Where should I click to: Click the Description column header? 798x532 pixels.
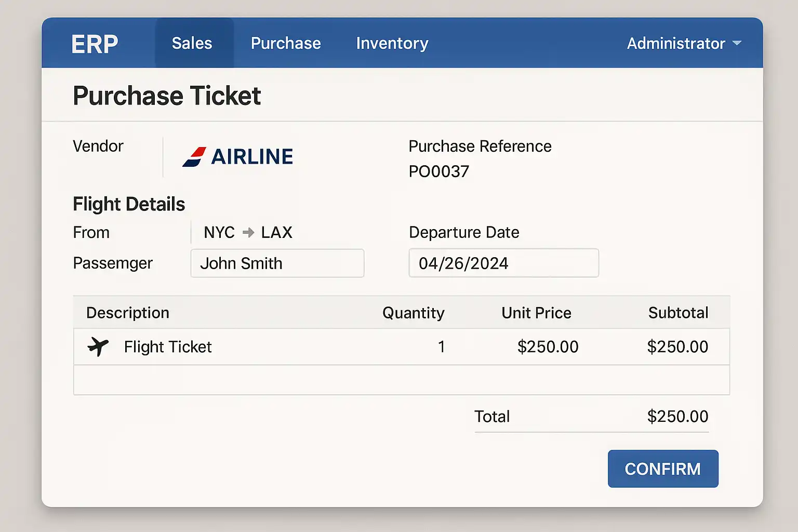point(128,313)
